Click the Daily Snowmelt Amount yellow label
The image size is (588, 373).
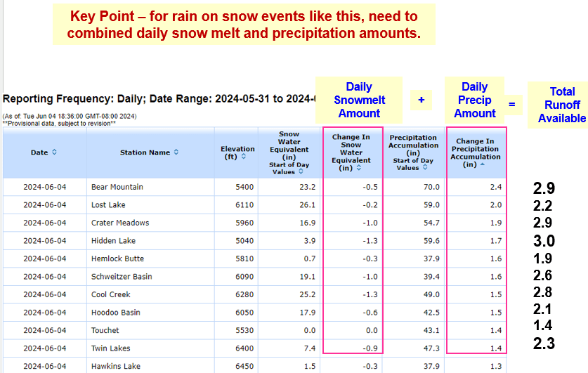(359, 100)
